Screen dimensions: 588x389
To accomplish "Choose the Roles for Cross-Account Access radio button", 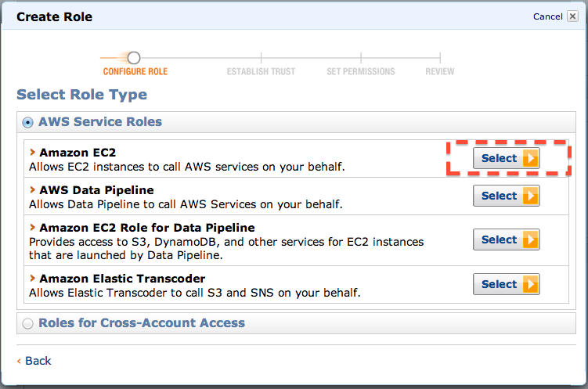I will (27, 323).
